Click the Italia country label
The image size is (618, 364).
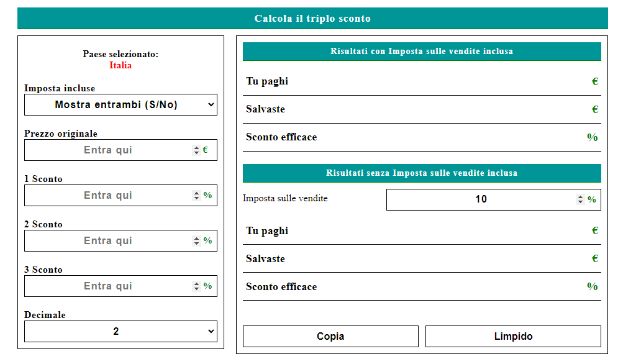point(120,65)
